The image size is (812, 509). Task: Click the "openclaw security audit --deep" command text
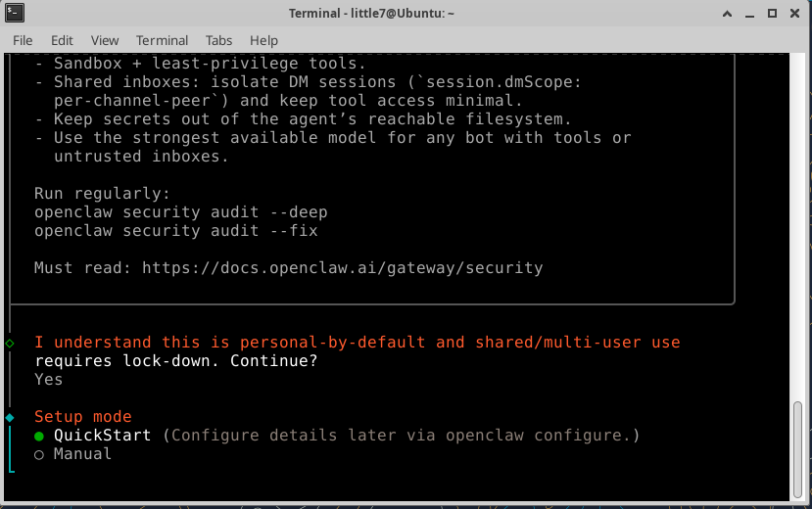tap(180, 212)
